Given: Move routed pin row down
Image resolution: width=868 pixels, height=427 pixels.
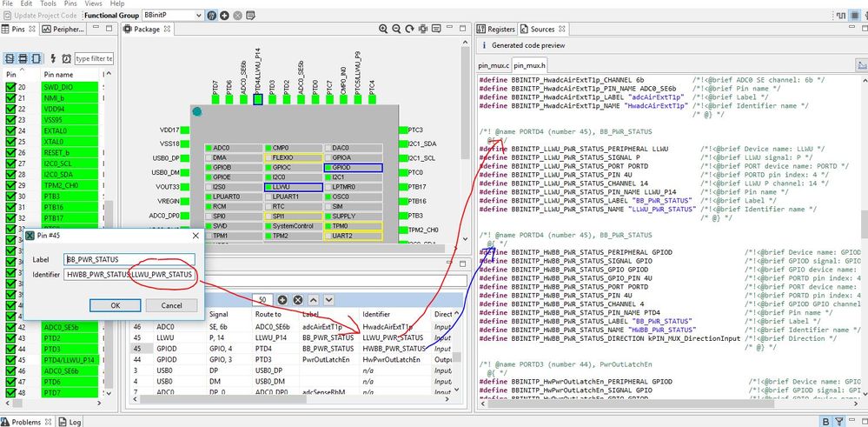Looking at the screenshot, I should (328, 300).
